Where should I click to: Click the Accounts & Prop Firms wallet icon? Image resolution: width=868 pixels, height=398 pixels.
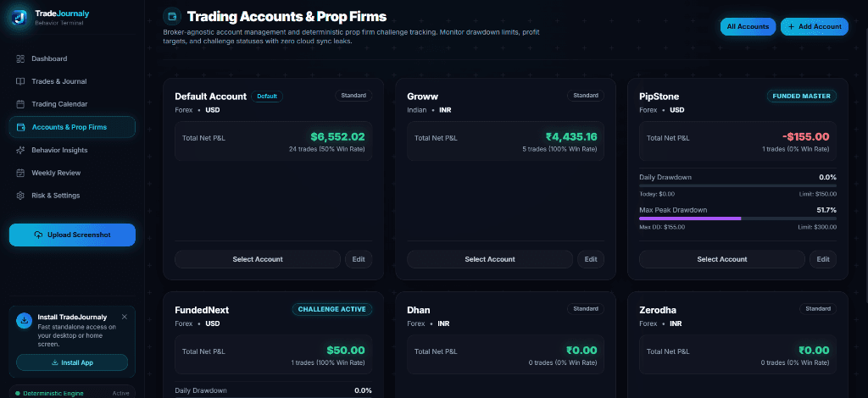coord(21,127)
